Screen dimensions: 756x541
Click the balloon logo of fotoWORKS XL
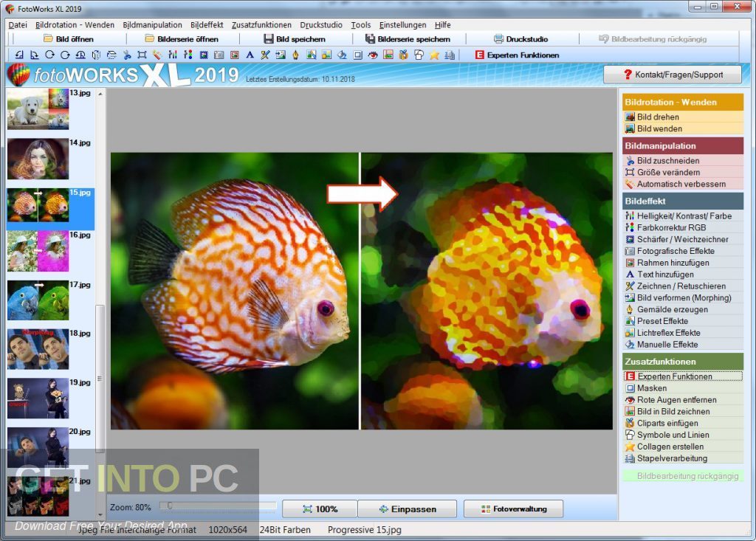pos(18,75)
